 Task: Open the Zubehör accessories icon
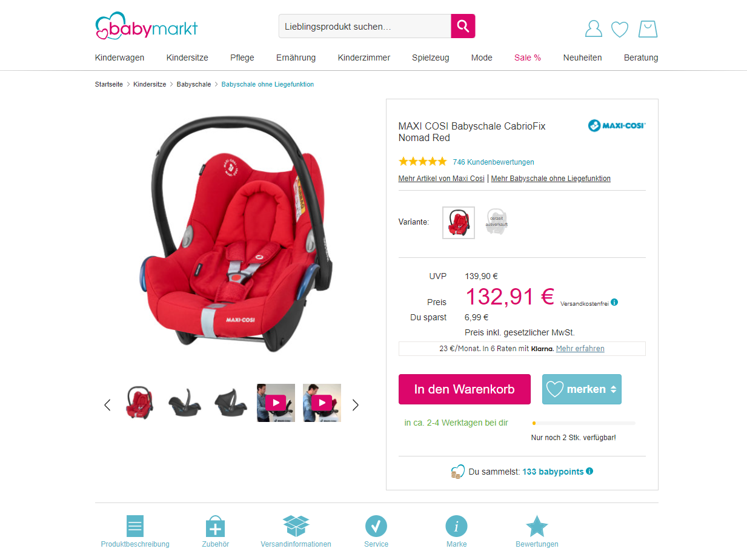216,526
